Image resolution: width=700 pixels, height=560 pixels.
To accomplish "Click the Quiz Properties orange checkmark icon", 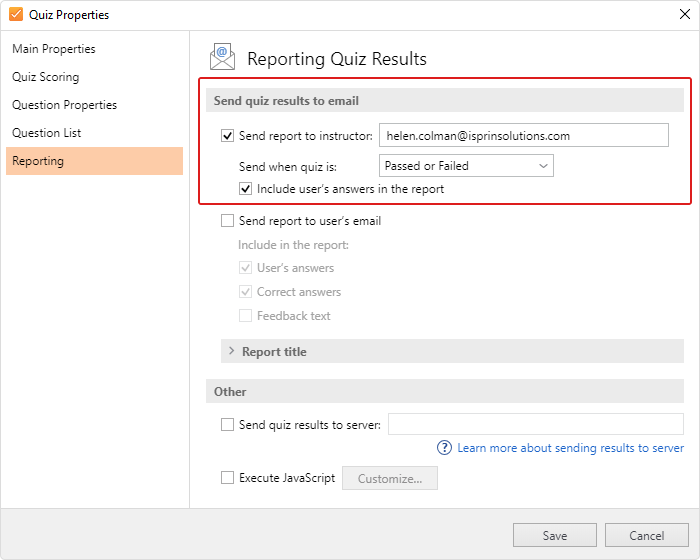I will point(16,14).
